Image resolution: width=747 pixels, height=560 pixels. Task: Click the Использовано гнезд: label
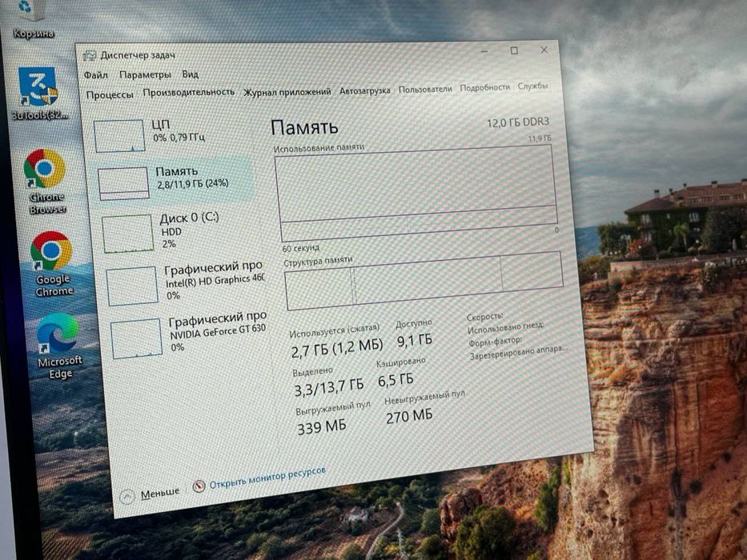505,327
